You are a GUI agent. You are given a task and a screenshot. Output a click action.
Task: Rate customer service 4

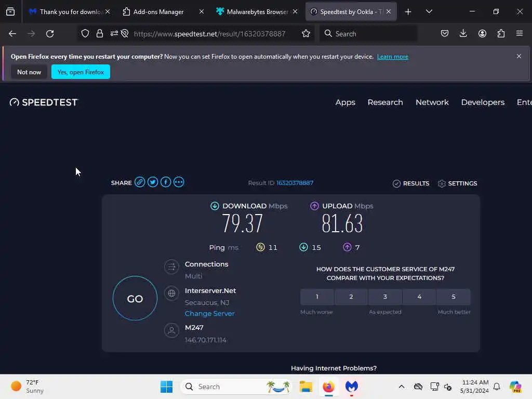click(419, 297)
